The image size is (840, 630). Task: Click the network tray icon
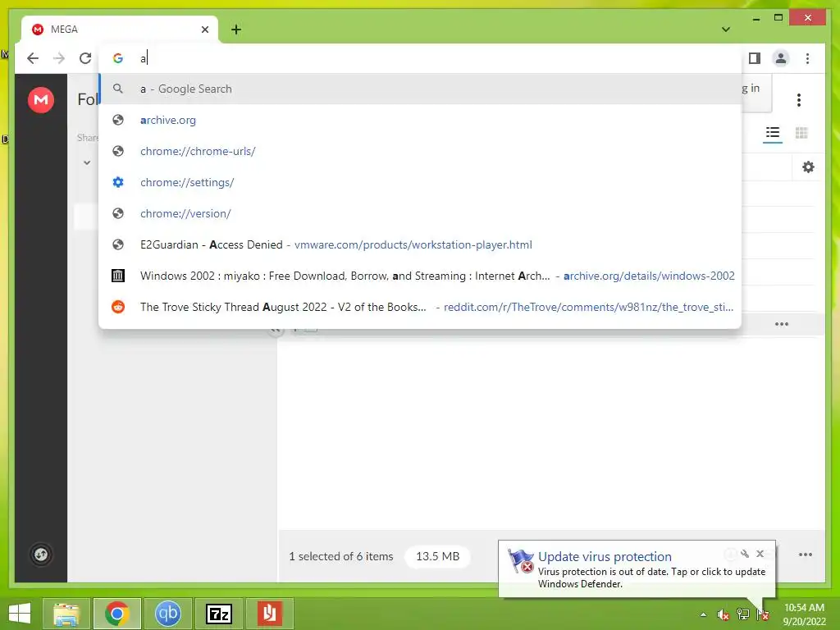(x=742, y=614)
